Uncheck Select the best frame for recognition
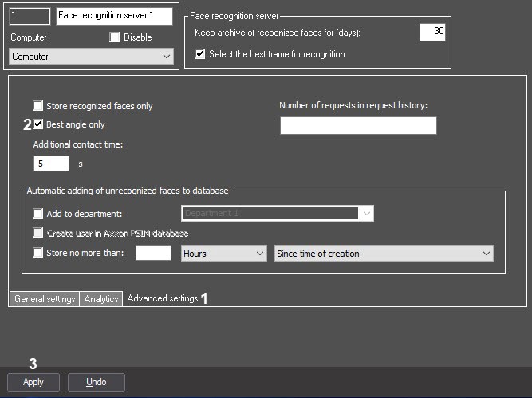The width and height of the screenshot is (532, 398). tap(200, 54)
